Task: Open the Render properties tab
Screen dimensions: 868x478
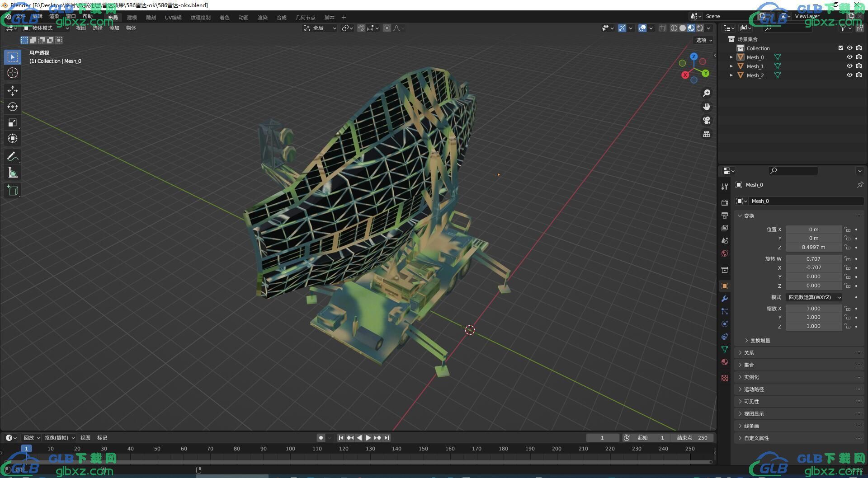Action: coord(725,202)
